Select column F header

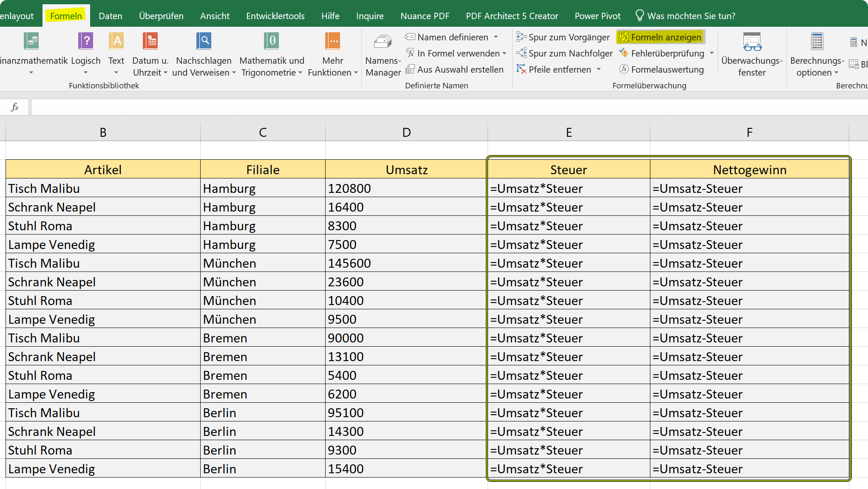[750, 132]
